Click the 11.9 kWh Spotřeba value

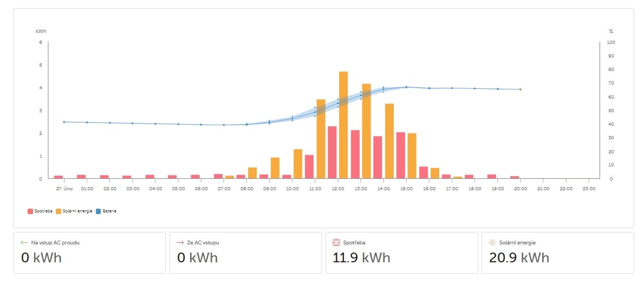(361, 257)
